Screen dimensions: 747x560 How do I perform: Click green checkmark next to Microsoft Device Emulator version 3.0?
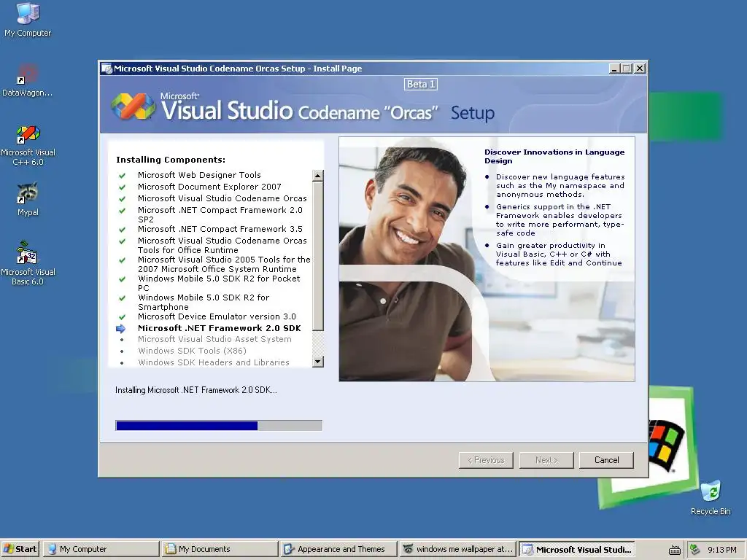122,316
